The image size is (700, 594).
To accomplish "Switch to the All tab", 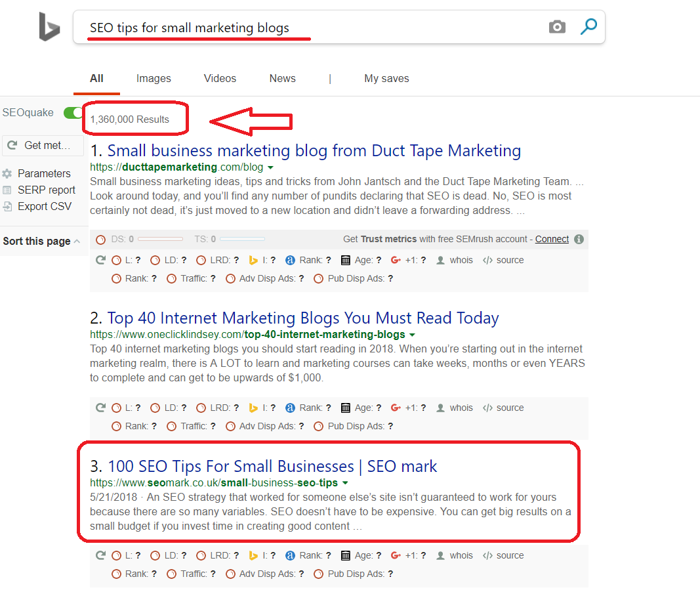I will coord(96,79).
